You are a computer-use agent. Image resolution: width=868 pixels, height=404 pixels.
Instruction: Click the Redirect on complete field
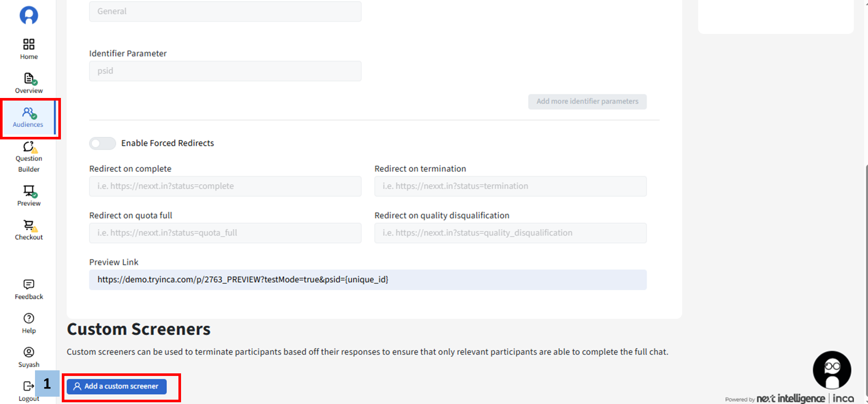click(x=225, y=186)
